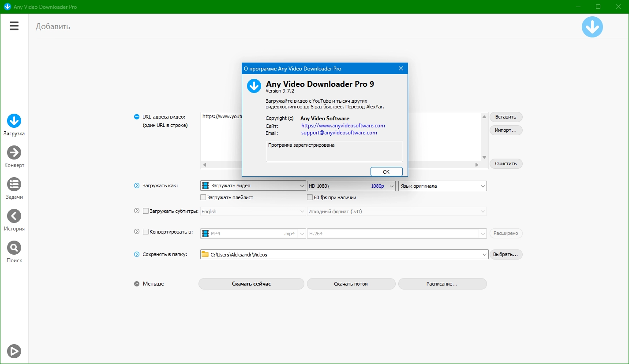Click the Импорт... button
The height and width of the screenshot is (364, 629).
506,130
